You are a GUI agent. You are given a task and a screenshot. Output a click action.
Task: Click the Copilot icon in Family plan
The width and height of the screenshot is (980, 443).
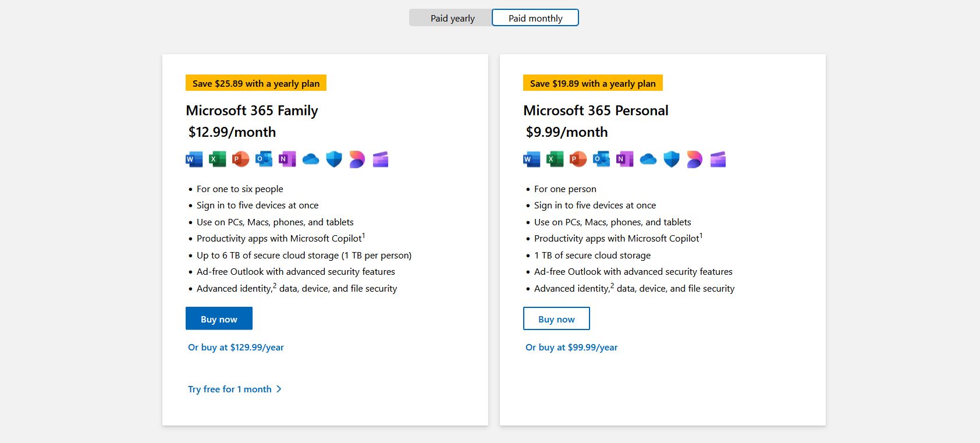(x=357, y=159)
